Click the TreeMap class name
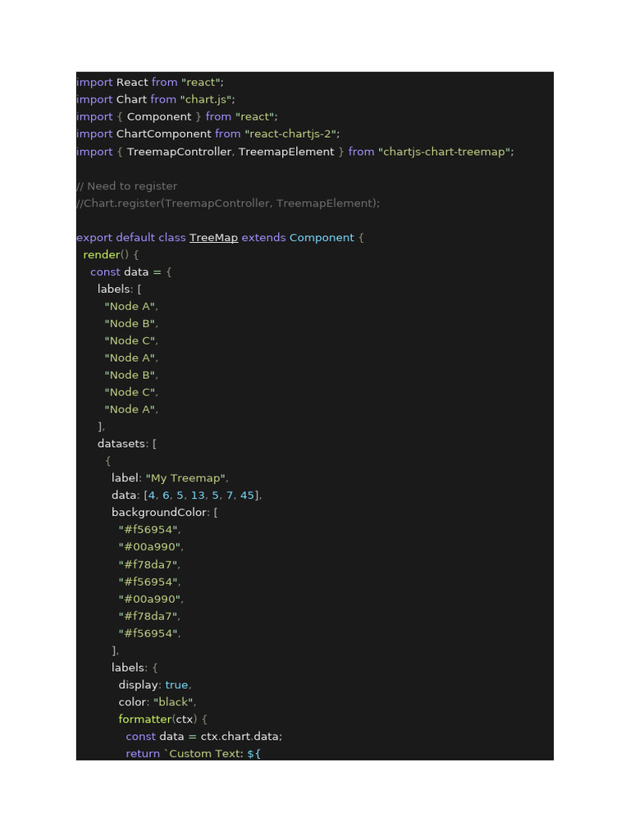Image resolution: width=630 pixels, height=840 pixels. [213, 237]
